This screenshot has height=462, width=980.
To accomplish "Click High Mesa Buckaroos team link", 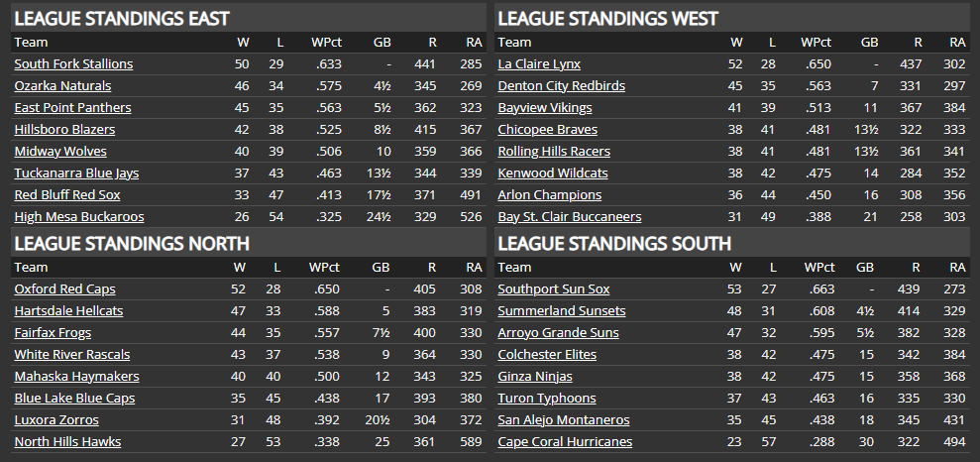I will coord(79,217).
